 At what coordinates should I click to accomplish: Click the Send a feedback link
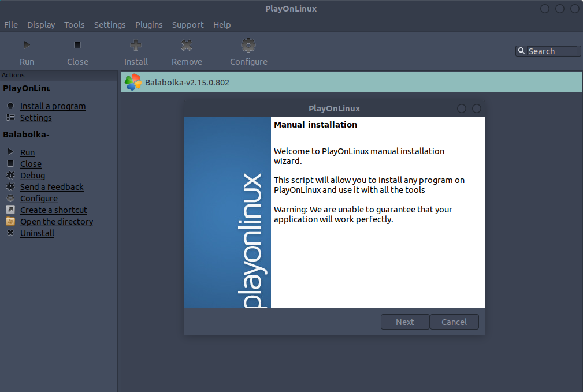[51, 186]
